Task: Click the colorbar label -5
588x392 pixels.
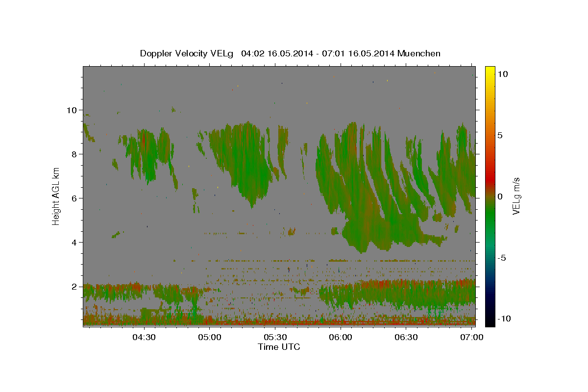Action: [501, 258]
